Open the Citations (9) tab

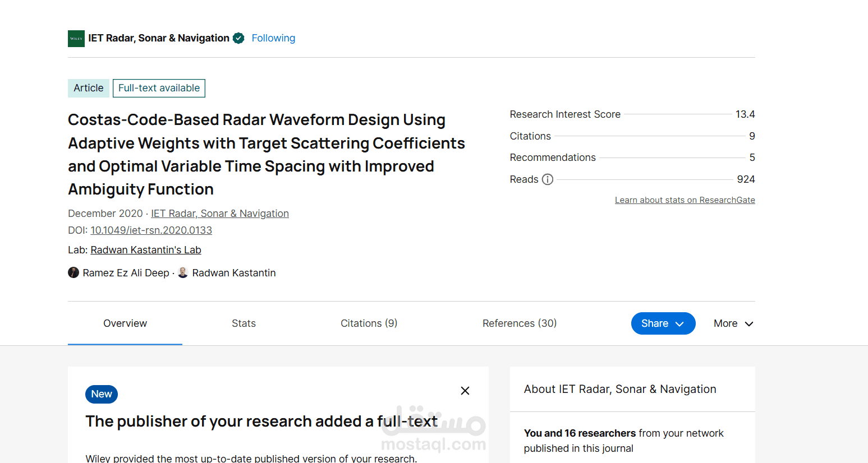pyautogui.click(x=369, y=323)
